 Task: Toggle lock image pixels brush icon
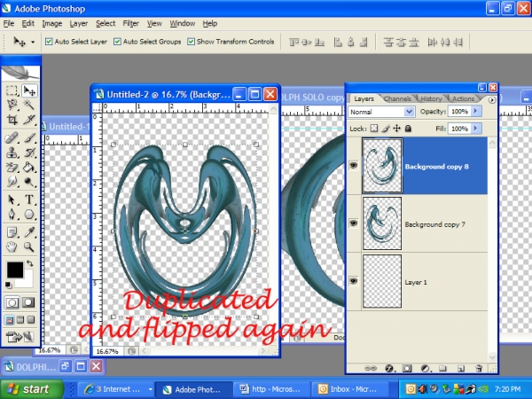(x=386, y=129)
